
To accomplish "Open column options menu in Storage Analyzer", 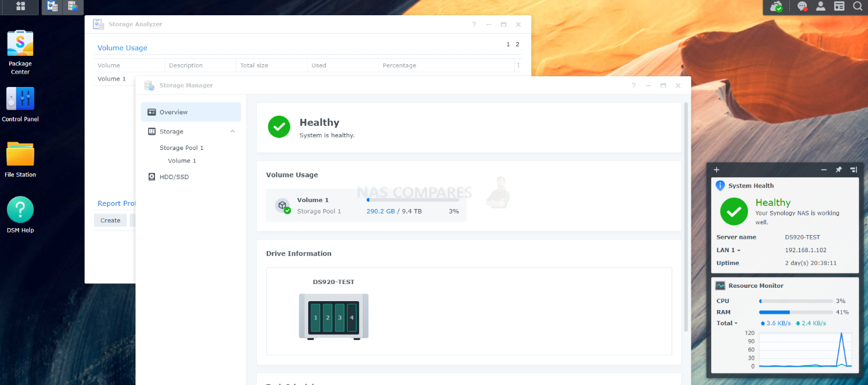I will (519, 65).
